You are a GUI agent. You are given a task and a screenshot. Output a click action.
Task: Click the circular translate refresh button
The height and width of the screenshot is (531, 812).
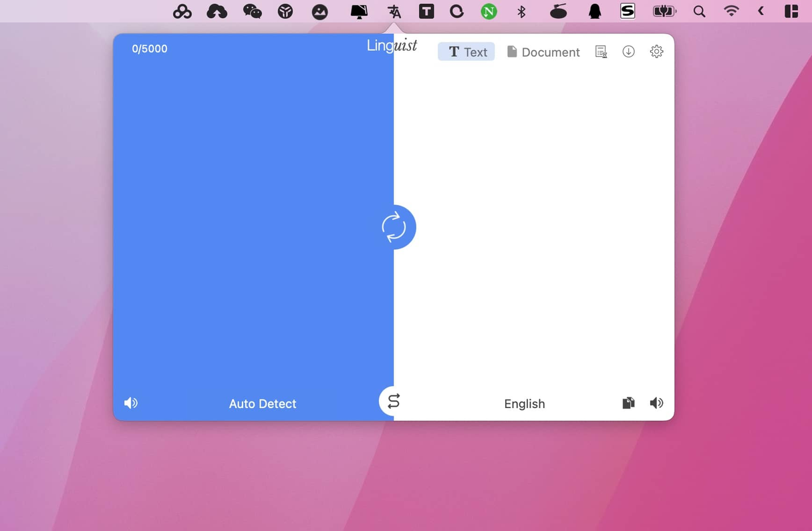click(394, 227)
